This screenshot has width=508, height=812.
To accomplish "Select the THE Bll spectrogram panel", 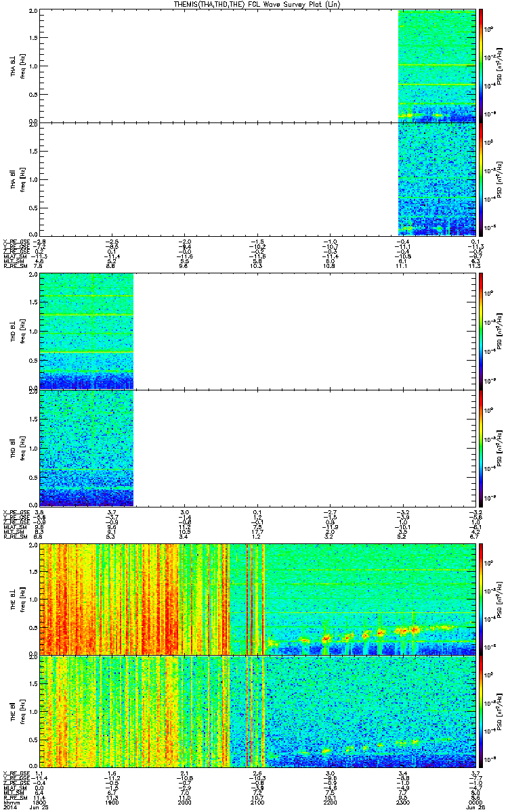I will coord(257,710).
